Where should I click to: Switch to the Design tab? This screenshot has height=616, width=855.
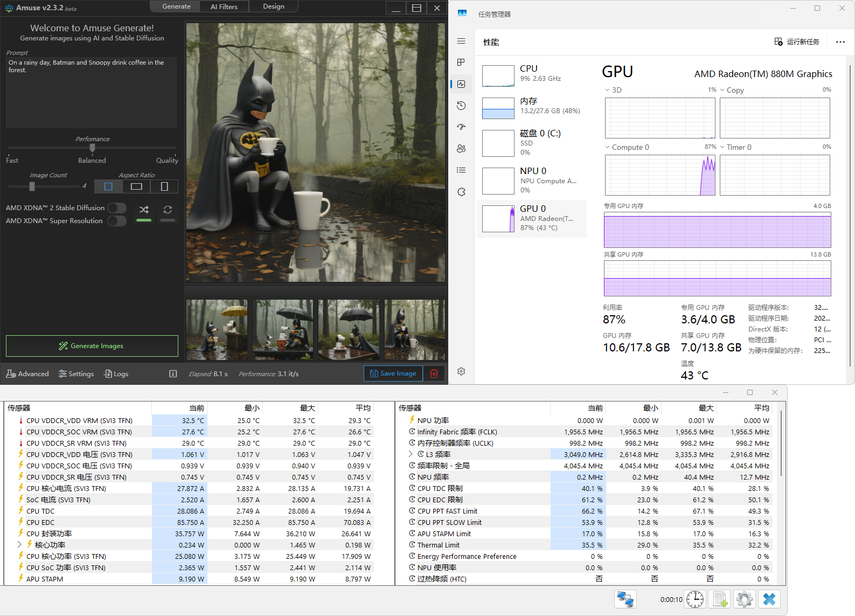click(x=274, y=6)
